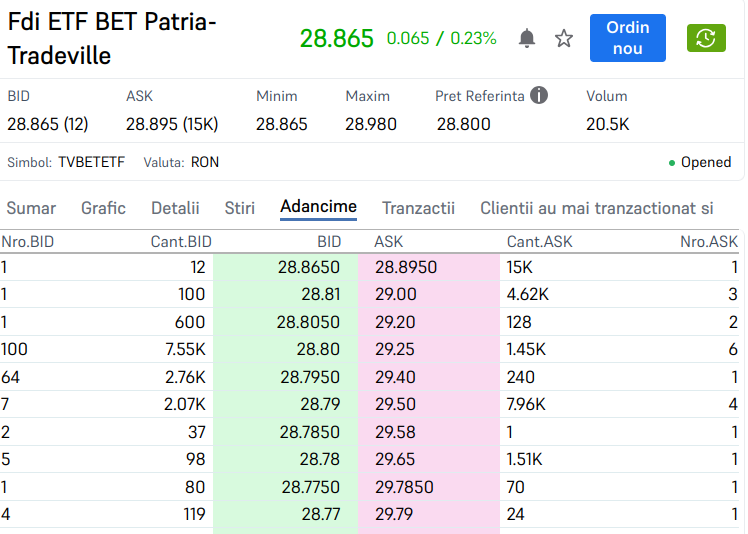Click the Ordin nou button
Screen dimensions: 748x534
[628, 38]
